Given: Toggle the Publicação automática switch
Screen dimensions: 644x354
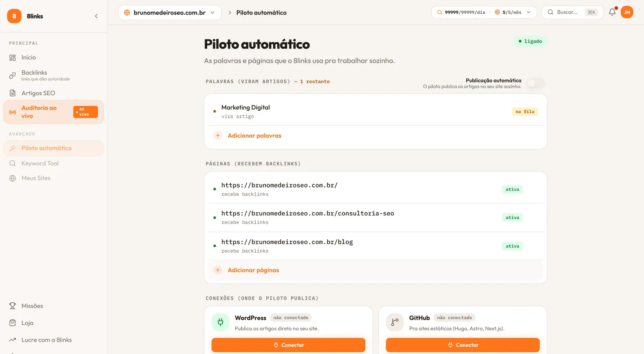Looking at the screenshot, I should coord(536,83).
